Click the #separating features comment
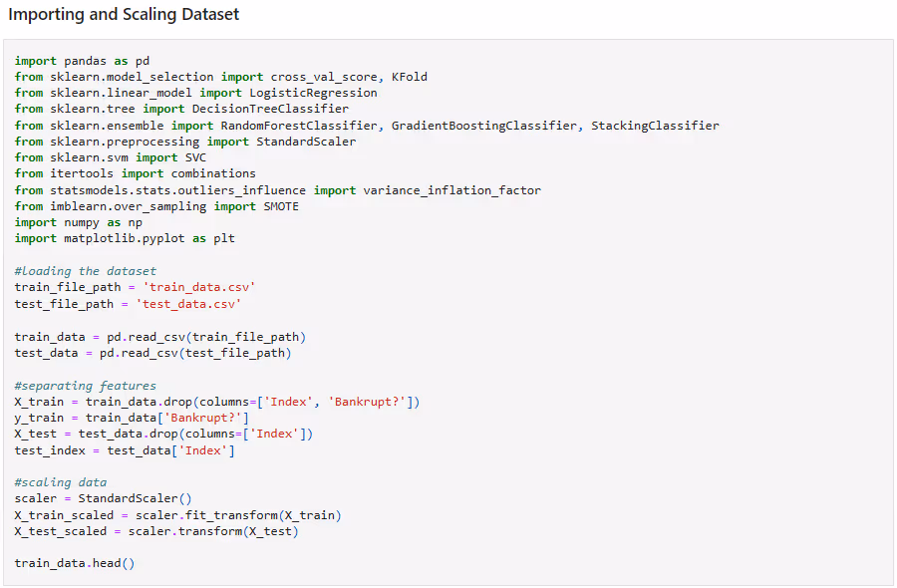Image resolution: width=897 pixels, height=588 pixels. click(86, 385)
